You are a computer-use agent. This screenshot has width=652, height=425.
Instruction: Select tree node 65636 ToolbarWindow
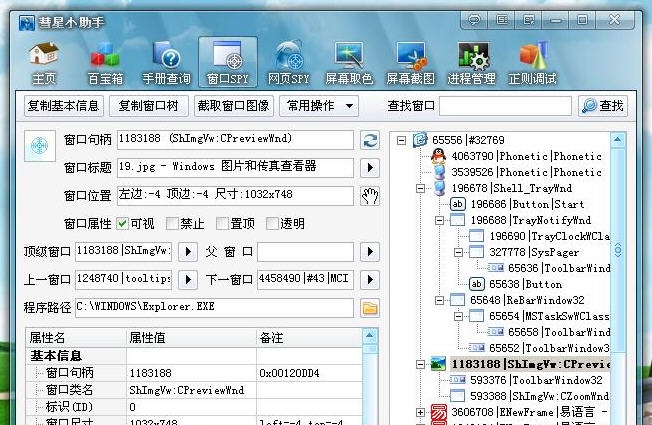tap(559, 268)
